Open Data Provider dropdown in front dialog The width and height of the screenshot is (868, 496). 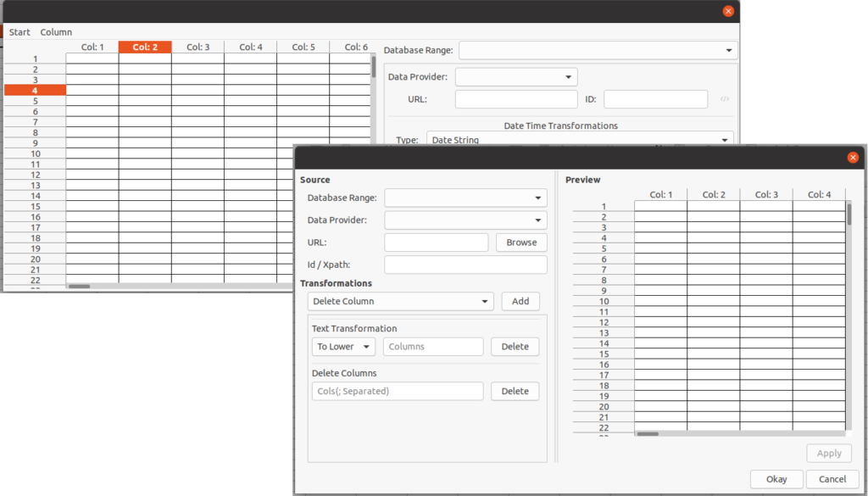coord(465,220)
